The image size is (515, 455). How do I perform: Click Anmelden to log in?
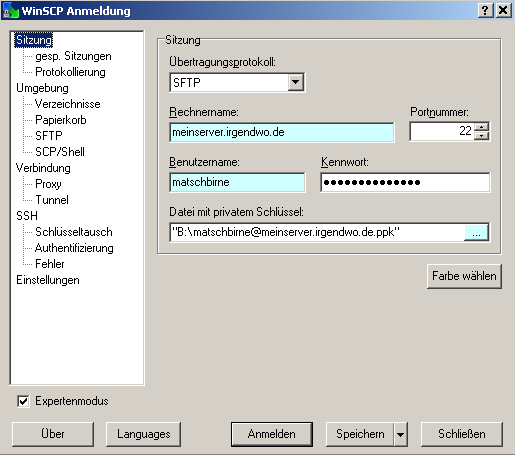272,434
